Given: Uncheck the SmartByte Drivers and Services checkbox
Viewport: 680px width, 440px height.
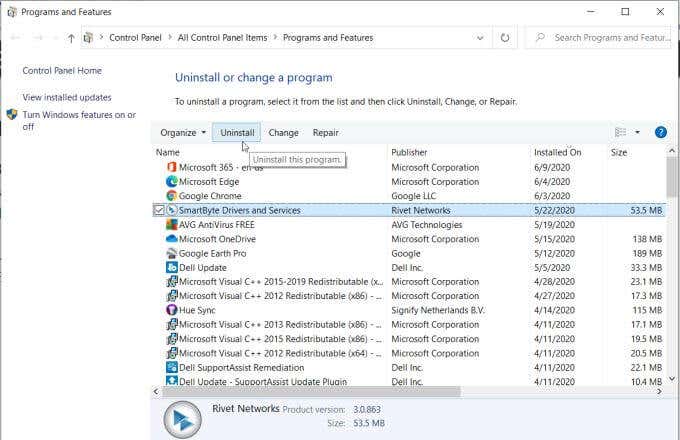Looking at the screenshot, I should pos(159,210).
